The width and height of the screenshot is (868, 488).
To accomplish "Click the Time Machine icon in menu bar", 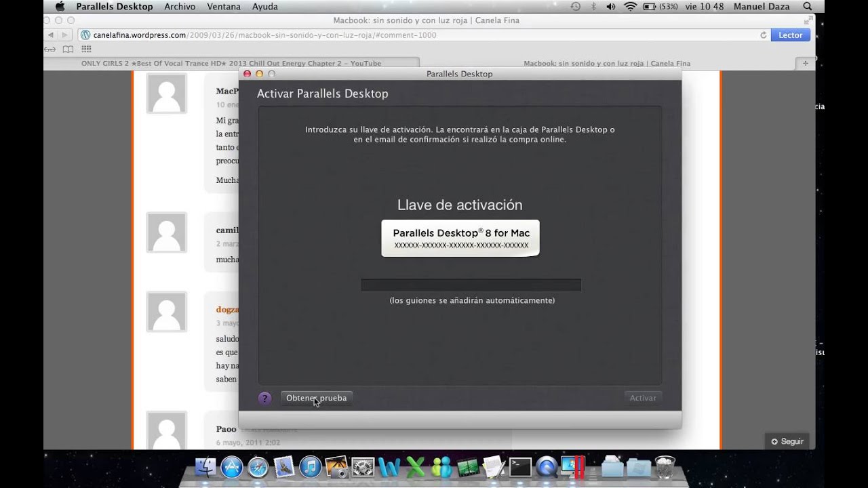I will point(576,6).
